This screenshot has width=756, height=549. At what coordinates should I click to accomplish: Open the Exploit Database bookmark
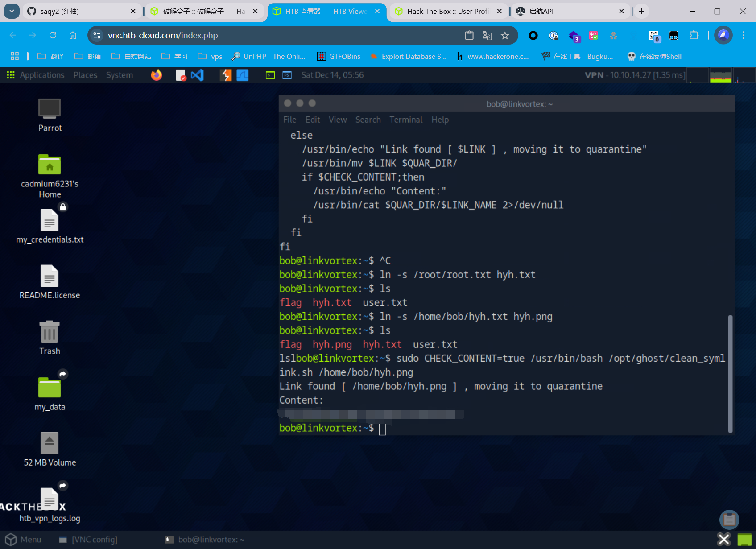tap(408, 56)
